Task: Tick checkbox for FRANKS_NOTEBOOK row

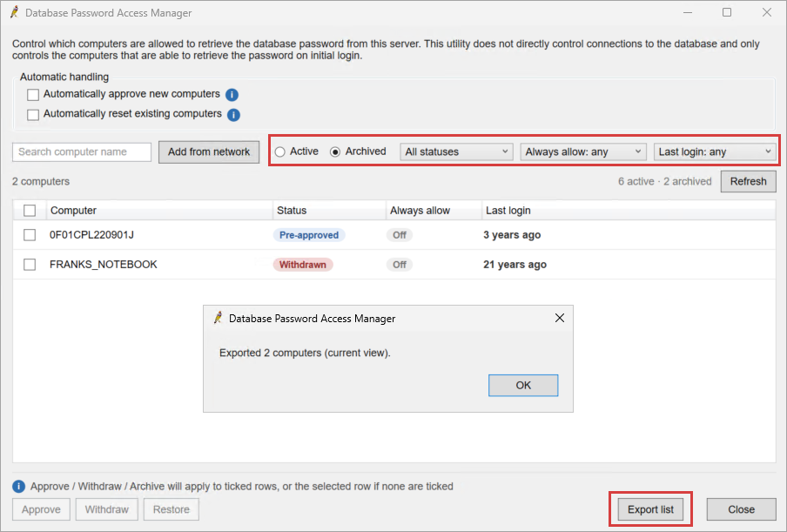Action: click(30, 265)
